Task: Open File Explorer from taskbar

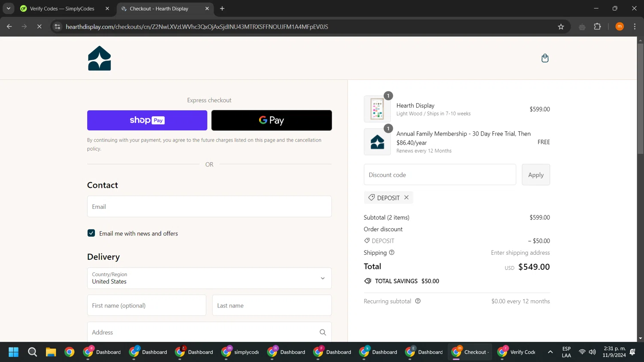Action: (x=51, y=352)
